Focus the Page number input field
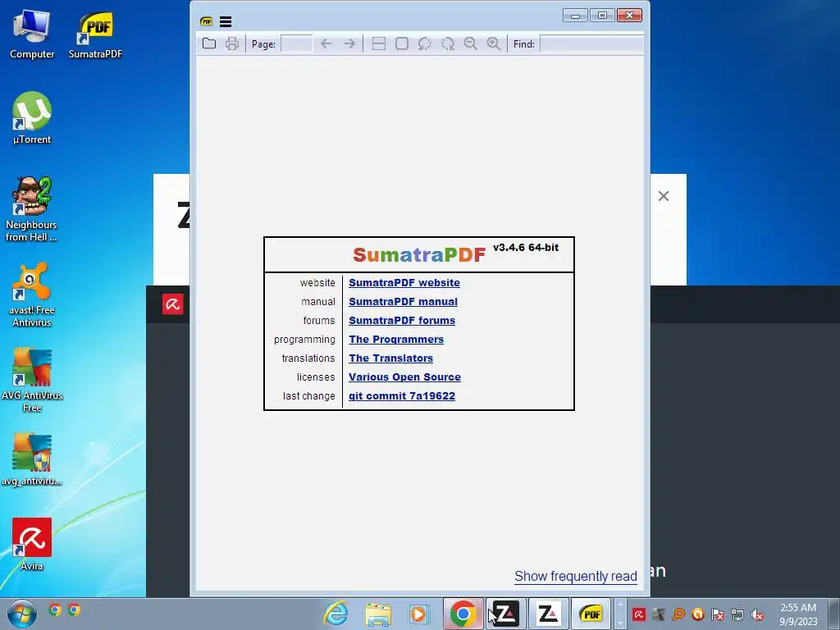Image resolution: width=840 pixels, height=630 pixels. pos(297,44)
